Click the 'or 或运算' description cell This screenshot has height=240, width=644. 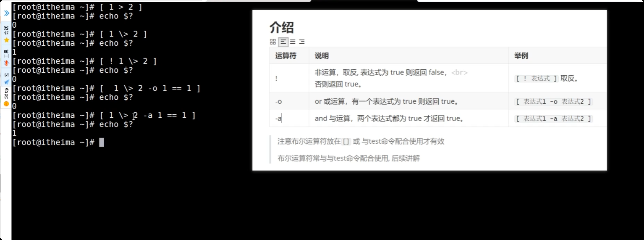click(408, 101)
